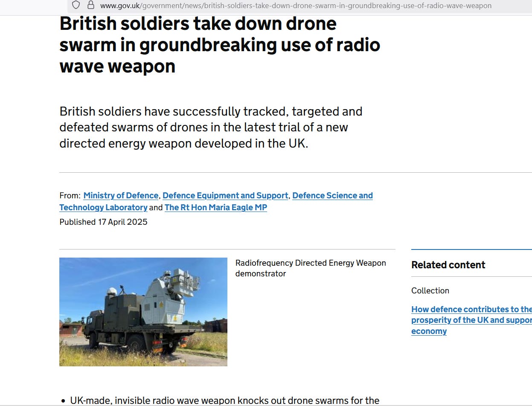This screenshot has height=406, width=532.
Task: Open The Rt Hon Maria Eagle MP page
Action: [216, 207]
